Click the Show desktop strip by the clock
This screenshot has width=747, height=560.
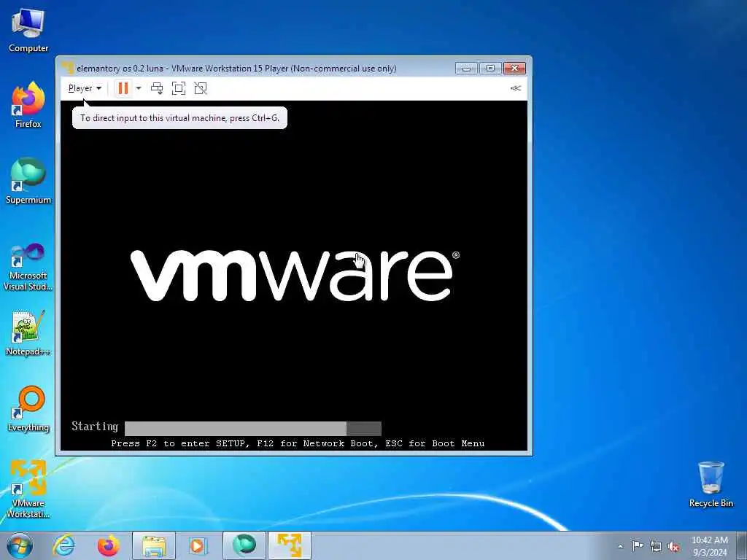(742, 545)
